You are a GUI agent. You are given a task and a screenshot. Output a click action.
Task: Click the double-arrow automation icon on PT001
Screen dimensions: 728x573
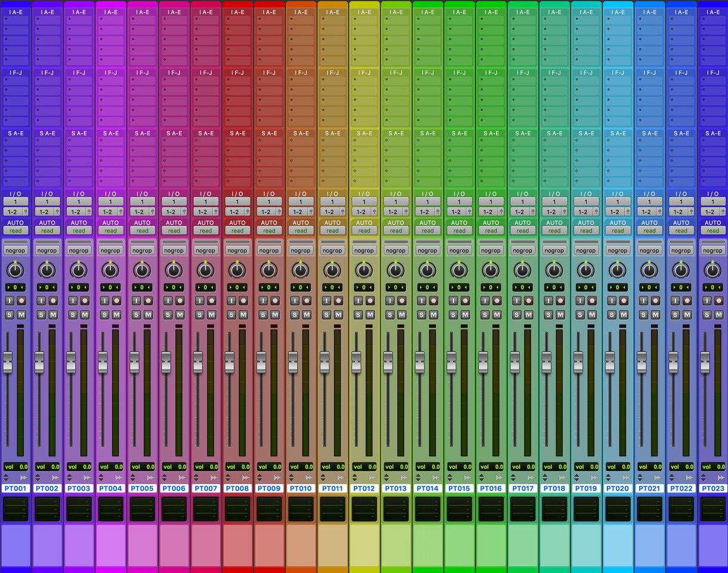point(23,478)
